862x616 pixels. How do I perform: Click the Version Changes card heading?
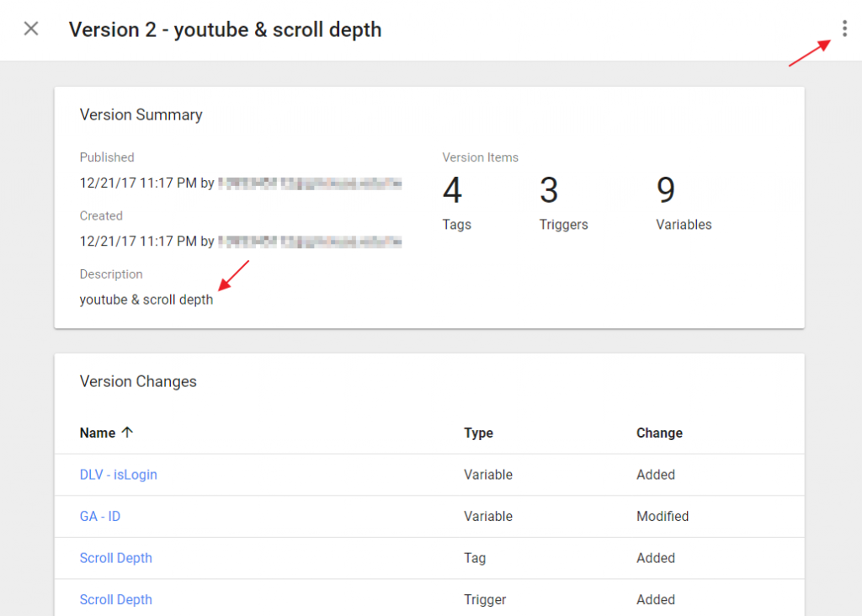(x=138, y=381)
